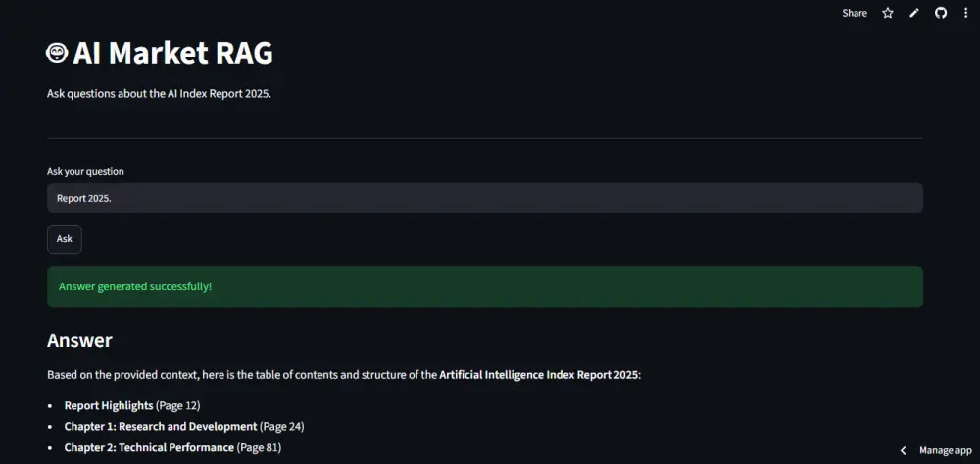The image size is (980, 464).
Task: Click the "Answer generated successfully!" banner
Action: pos(485,287)
